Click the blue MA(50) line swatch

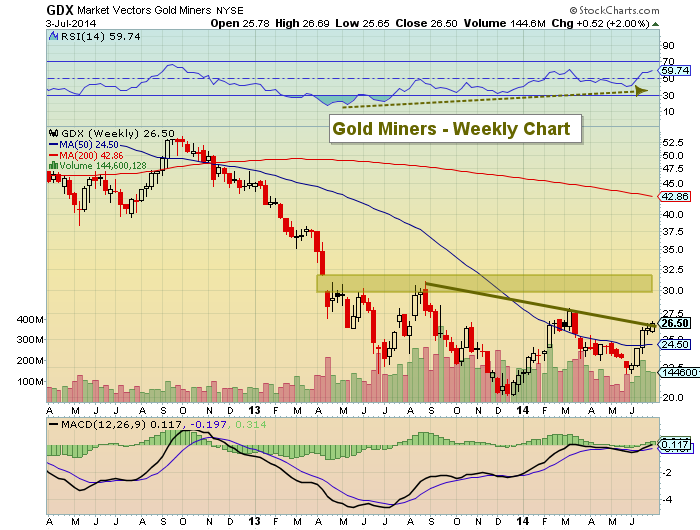point(53,145)
